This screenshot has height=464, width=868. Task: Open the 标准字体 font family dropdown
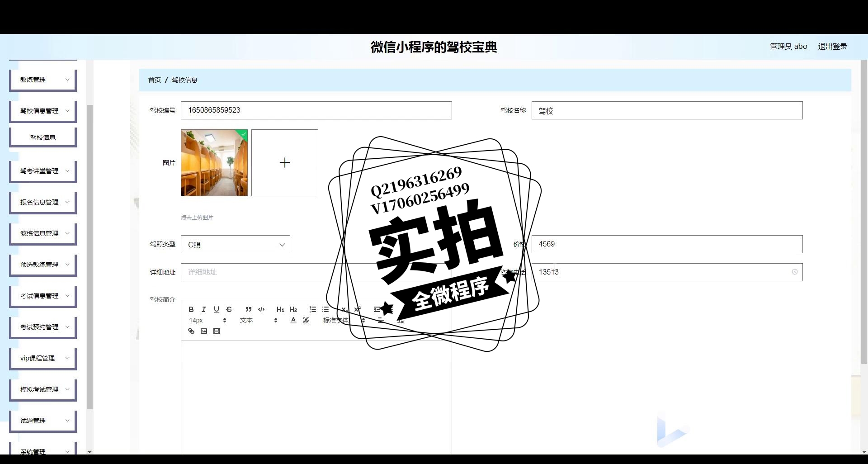pos(344,320)
